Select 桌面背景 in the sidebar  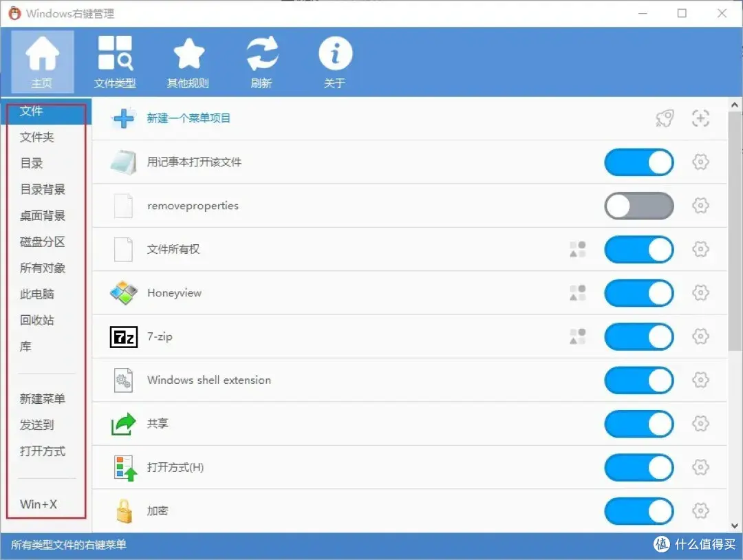point(43,215)
